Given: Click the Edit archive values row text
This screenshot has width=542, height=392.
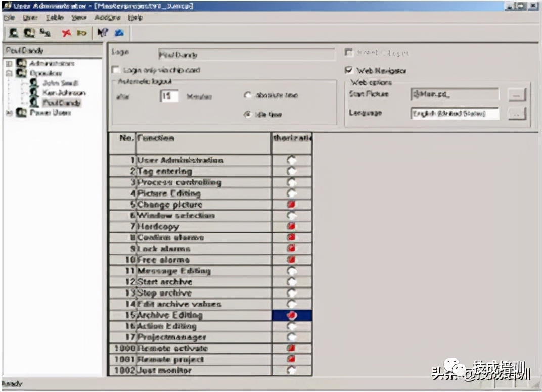Looking at the screenshot, I should pyautogui.click(x=179, y=304).
